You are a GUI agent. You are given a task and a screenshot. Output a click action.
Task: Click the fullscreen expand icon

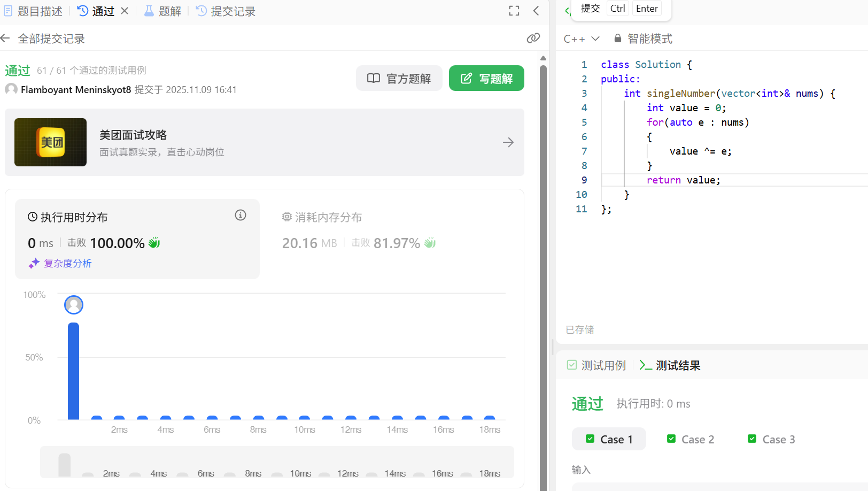[514, 11]
